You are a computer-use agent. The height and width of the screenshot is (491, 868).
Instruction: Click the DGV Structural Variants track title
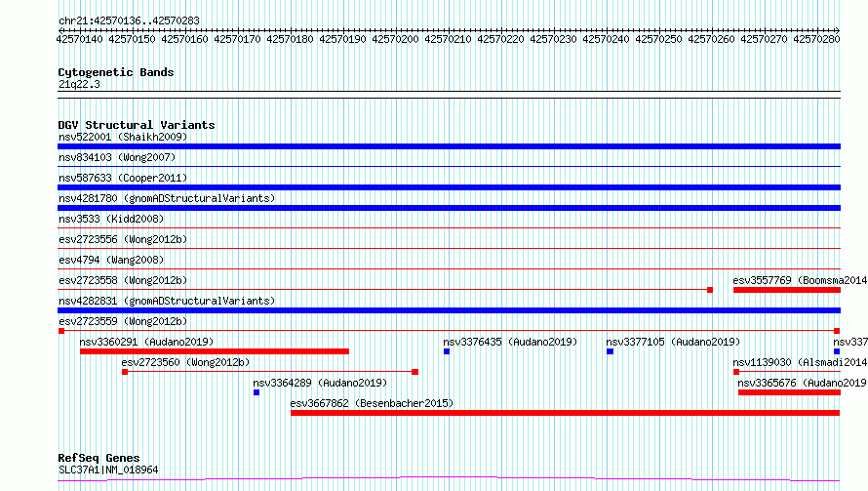coord(137,125)
